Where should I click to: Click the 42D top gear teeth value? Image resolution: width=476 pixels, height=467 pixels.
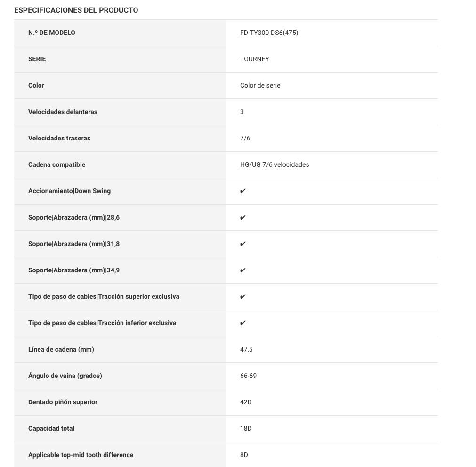[246, 402]
